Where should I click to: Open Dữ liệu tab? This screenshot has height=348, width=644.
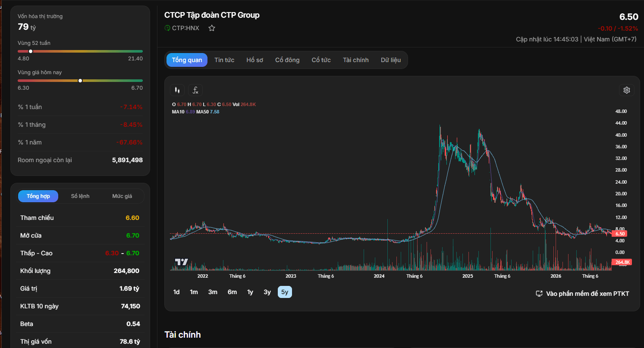pos(391,60)
